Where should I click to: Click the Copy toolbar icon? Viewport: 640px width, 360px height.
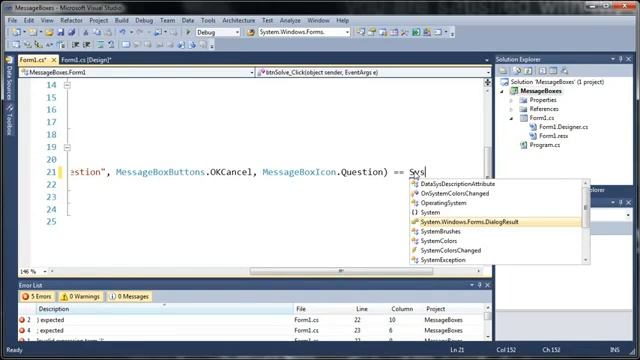pyautogui.click(x=97, y=32)
